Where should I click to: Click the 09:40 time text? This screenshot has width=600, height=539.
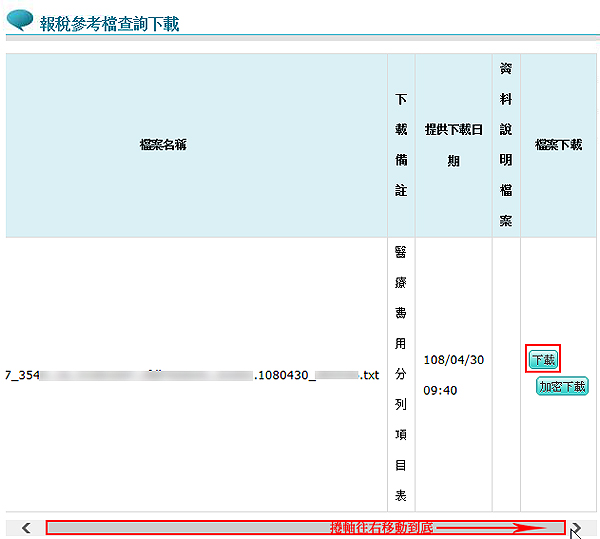[440, 390]
